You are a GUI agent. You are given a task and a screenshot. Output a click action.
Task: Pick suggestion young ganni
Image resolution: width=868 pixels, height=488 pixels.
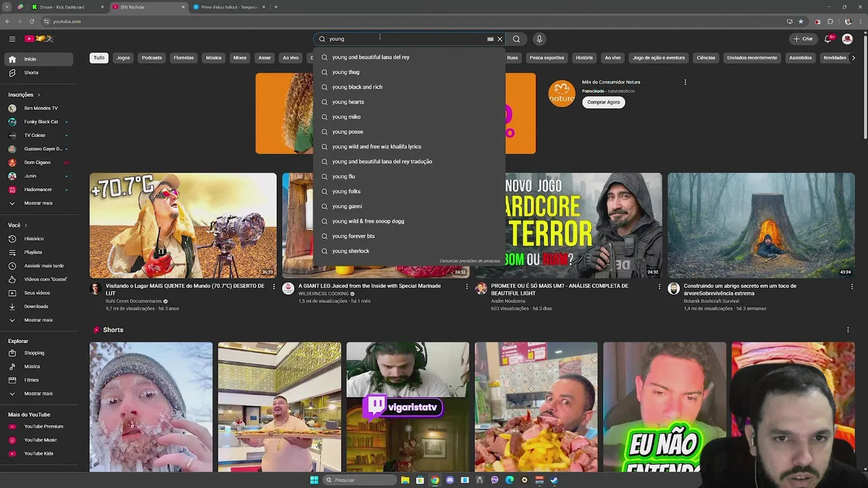coord(410,206)
